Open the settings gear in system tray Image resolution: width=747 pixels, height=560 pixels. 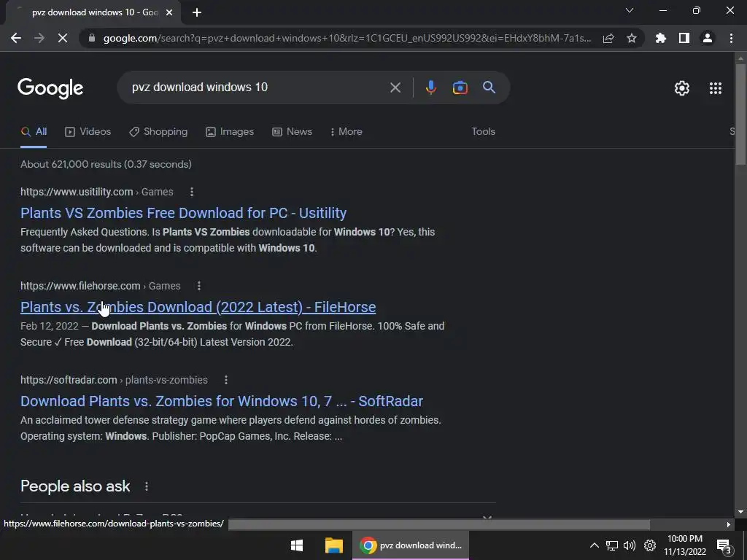650,545
